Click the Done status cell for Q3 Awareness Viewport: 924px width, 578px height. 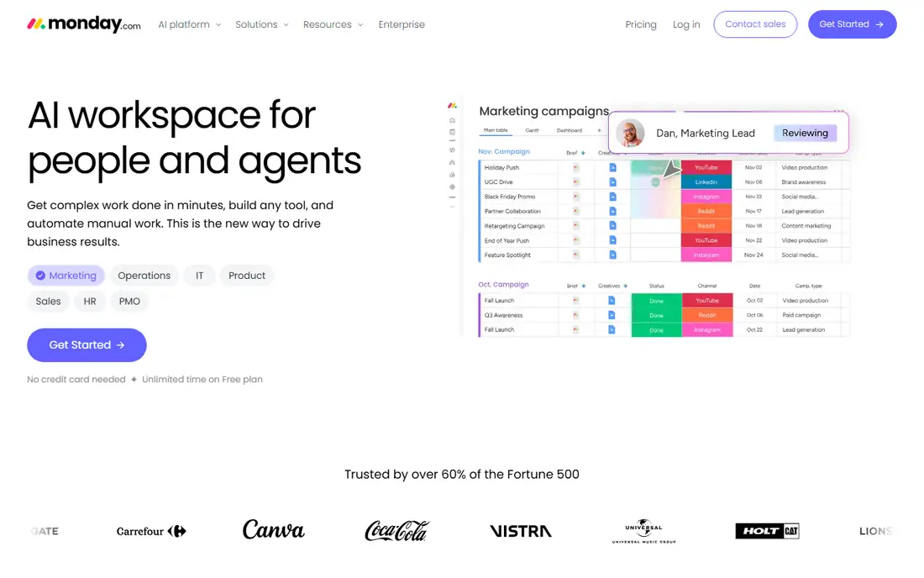(656, 315)
